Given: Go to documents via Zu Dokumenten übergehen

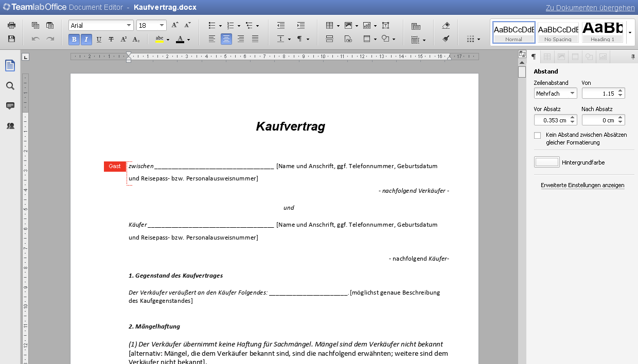Looking at the screenshot, I should click(x=590, y=8).
